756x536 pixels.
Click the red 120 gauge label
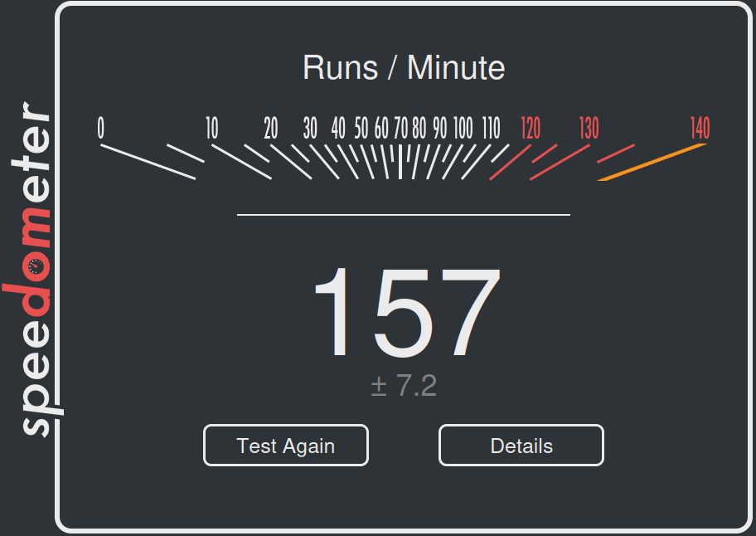click(531, 129)
